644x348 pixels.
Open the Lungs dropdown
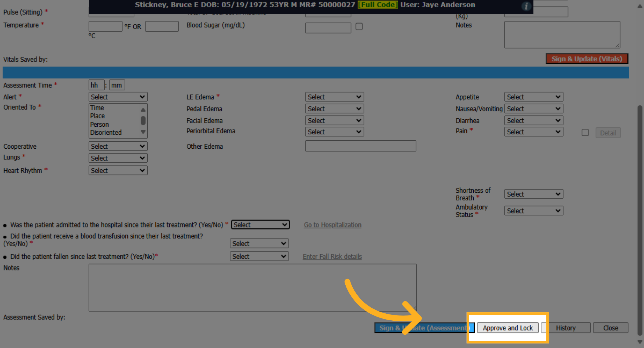tap(118, 158)
